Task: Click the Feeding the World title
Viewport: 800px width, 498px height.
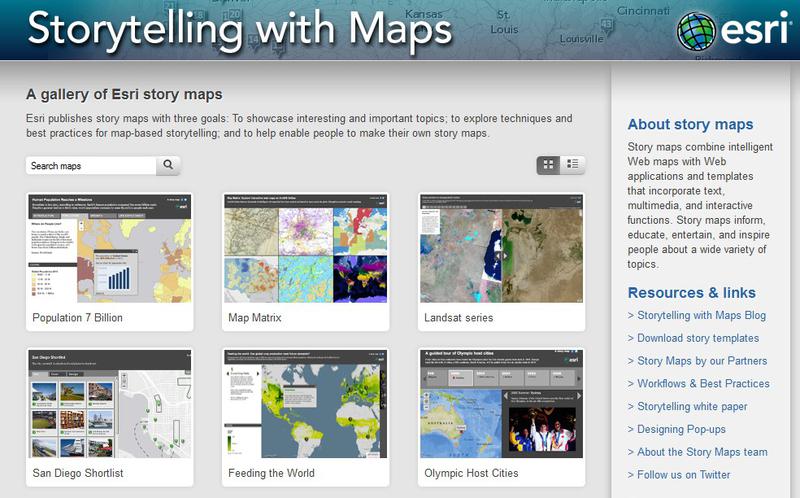Action: pos(271,474)
